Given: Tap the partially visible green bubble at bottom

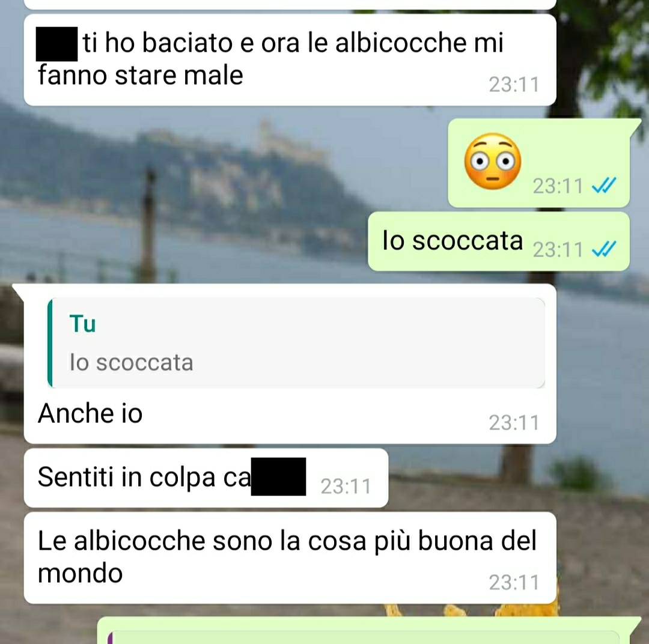Looking at the screenshot, I should pyautogui.click(x=368, y=630).
